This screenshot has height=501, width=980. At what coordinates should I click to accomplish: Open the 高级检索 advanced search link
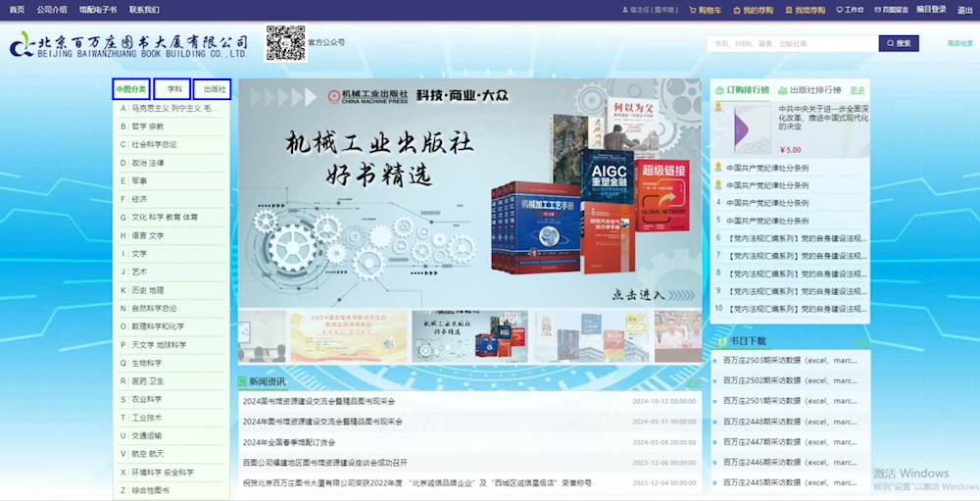[960, 43]
